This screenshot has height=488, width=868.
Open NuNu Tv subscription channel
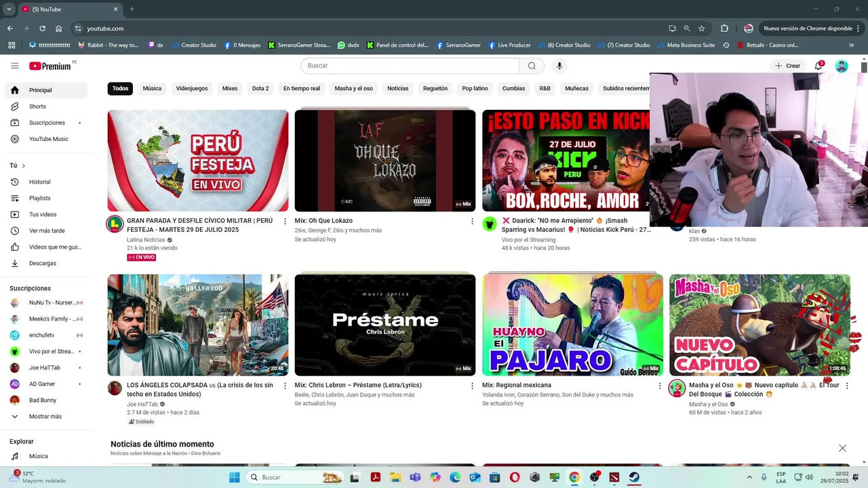tap(46, 302)
